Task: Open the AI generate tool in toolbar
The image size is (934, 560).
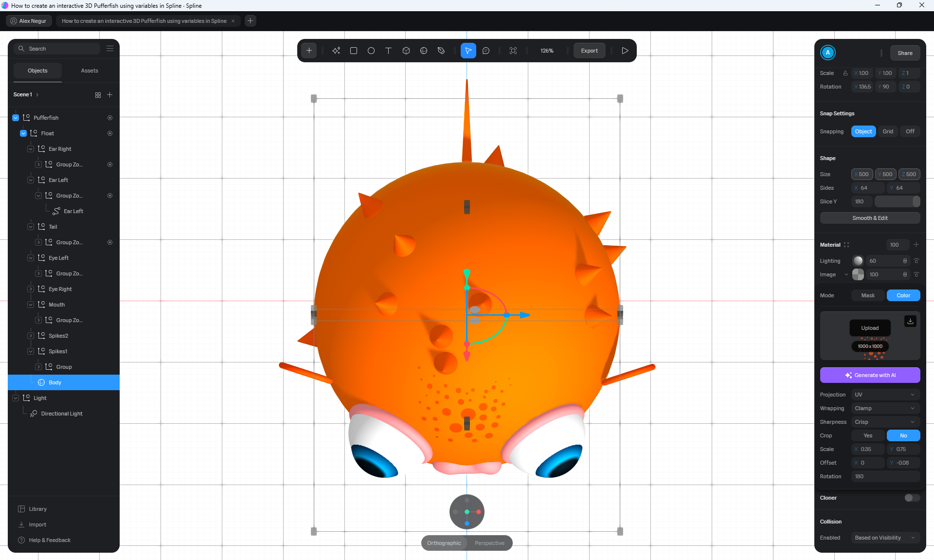Action: pyautogui.click(x=336, y=51)
